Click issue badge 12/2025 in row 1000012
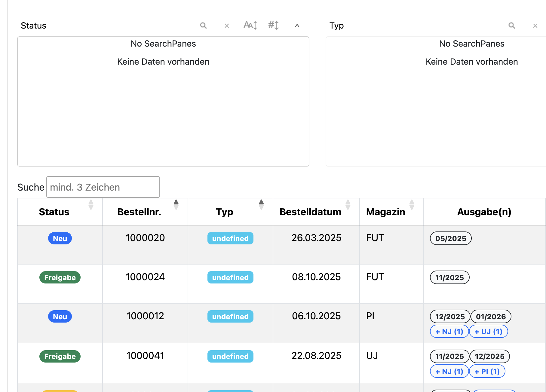 click(450, 317)
